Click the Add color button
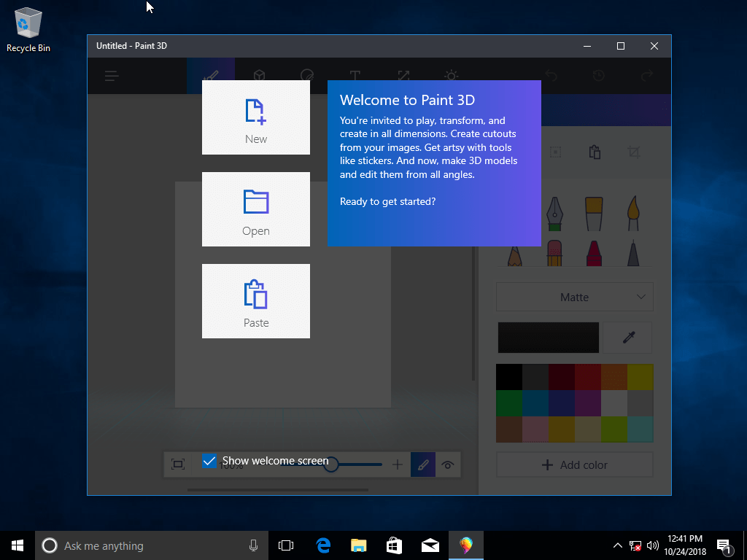The image size is (747, 560). coord(575,464)
